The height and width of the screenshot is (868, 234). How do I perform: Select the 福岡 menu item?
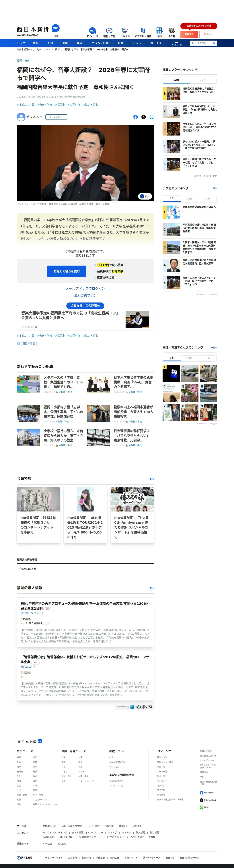click(x=36, y=43)
